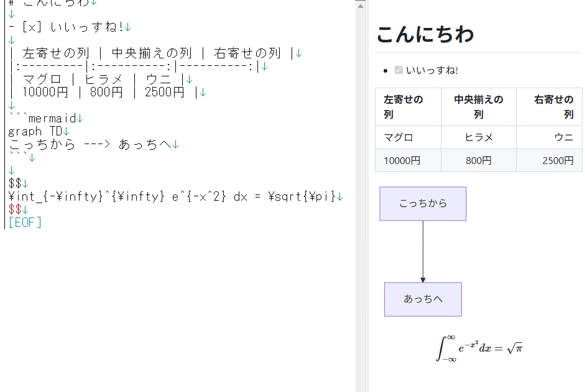Place cursor at the [EOF] marker
The image size is (585, 392).
(x=25, y=222)
